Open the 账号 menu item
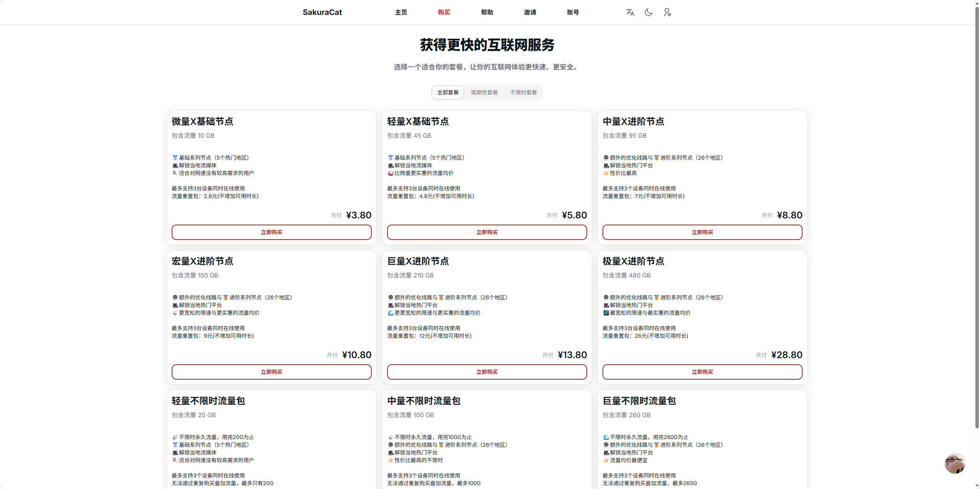The height and width of the screenshot is (489, 980). [x=573, y=12]
